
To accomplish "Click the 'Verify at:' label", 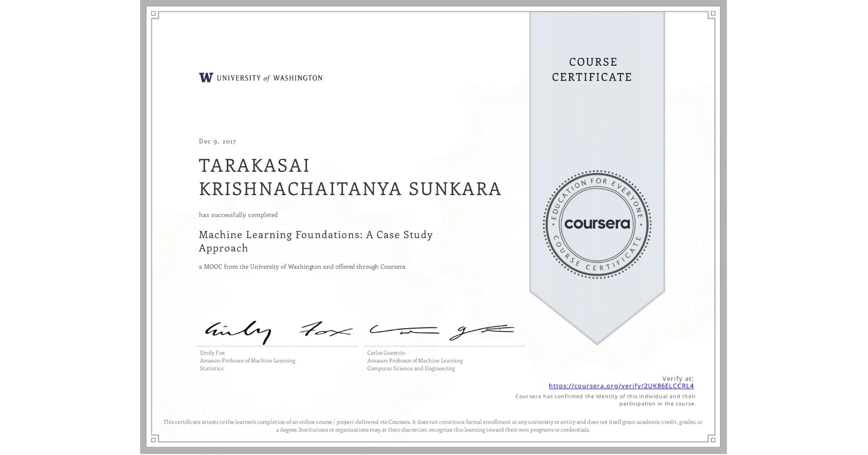I will click(x=678, y=379).
